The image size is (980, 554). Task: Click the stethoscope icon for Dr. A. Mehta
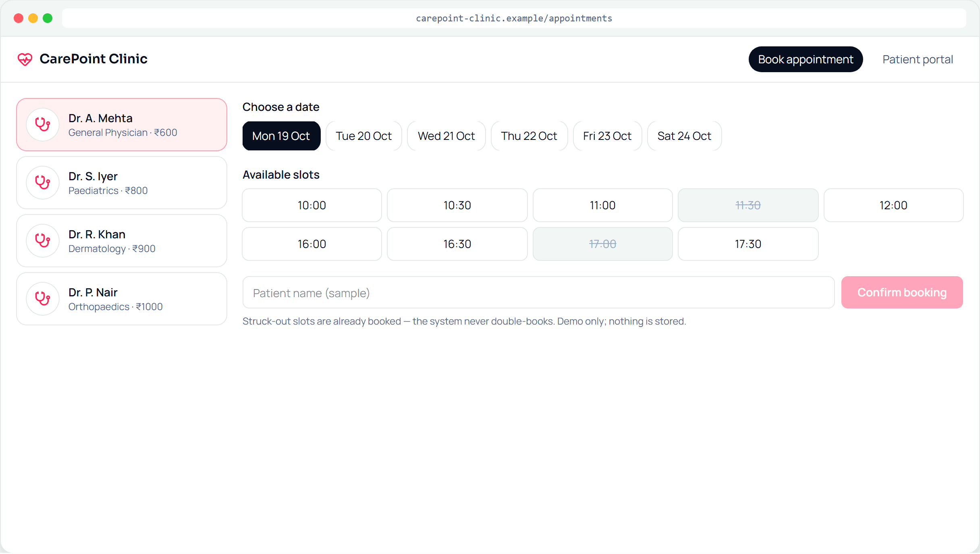coord(43,125)
